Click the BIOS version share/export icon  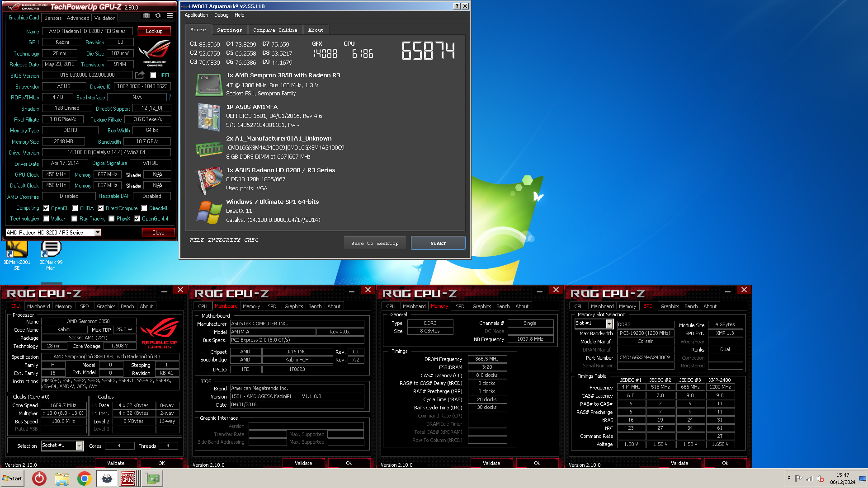pyautogui.click(x=140, y=75)
